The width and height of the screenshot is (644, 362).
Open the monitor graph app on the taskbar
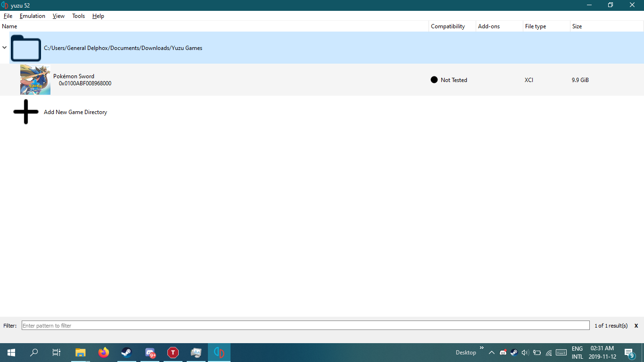tap(196, 353)
